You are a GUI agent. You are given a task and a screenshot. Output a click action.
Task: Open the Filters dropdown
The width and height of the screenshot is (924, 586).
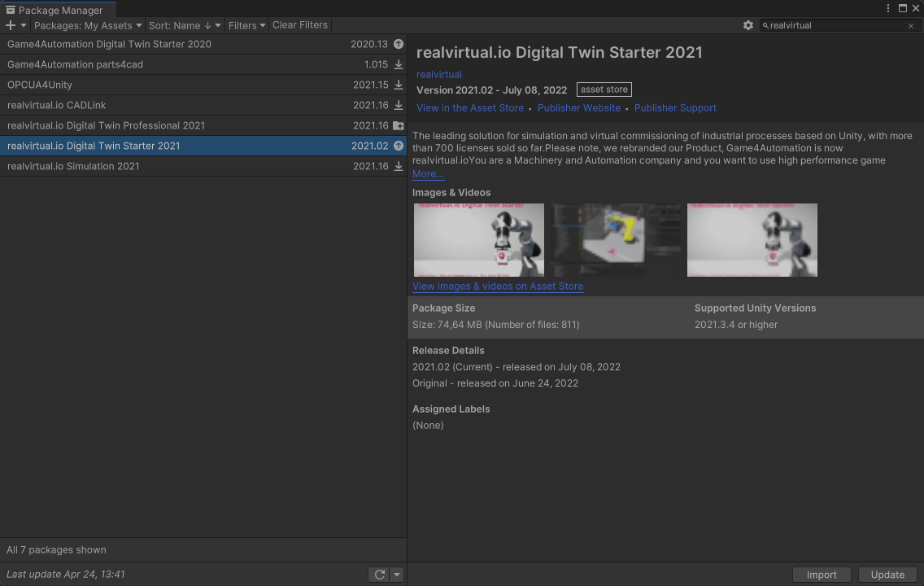click(247, 25)
